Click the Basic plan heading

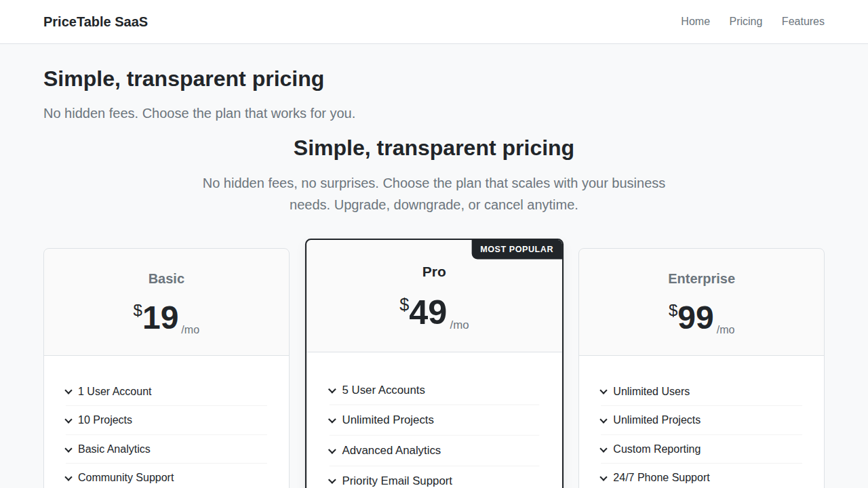(x=166, y=279)
